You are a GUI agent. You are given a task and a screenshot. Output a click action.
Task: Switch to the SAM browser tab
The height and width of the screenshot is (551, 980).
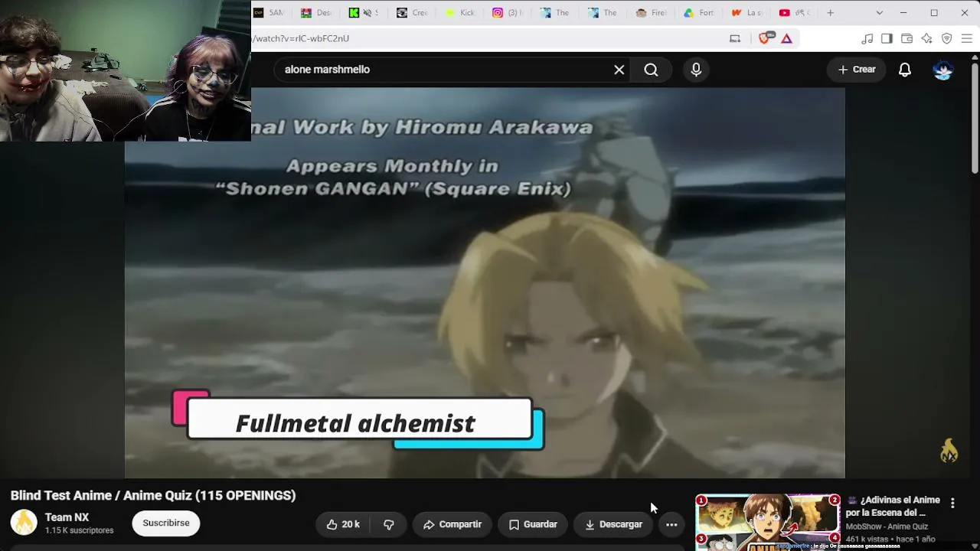coord(268,12)
